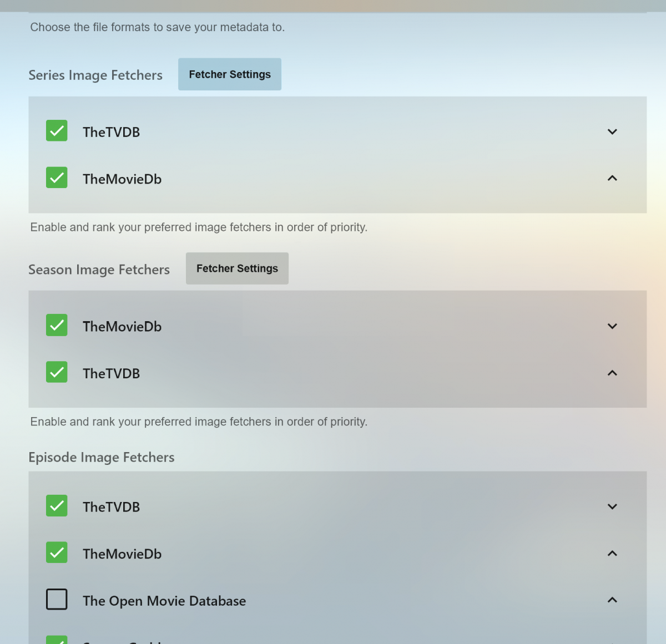Move TheTVDB up in Season Image Fetchers
This screenshot has width=666, height=644.
coord(612,373)
